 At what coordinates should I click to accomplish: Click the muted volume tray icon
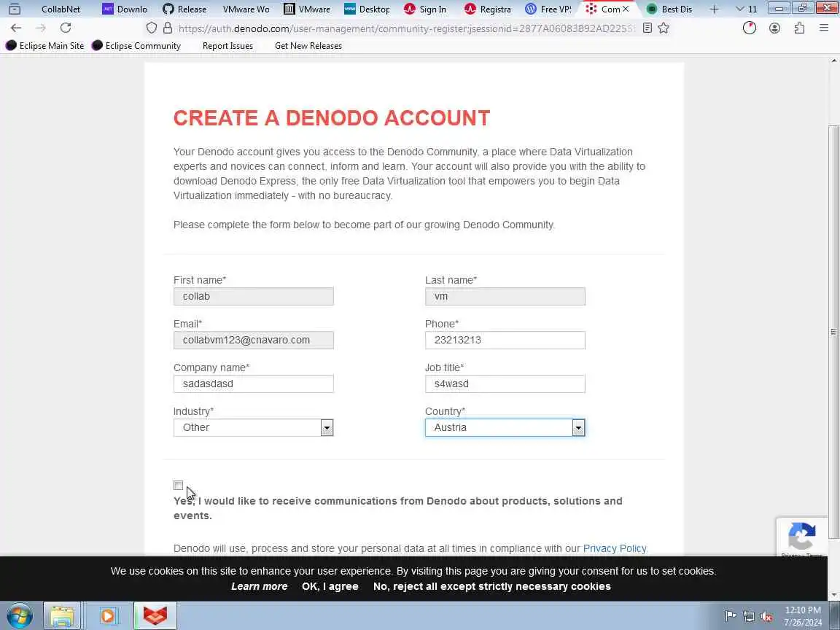click(766, 617)
